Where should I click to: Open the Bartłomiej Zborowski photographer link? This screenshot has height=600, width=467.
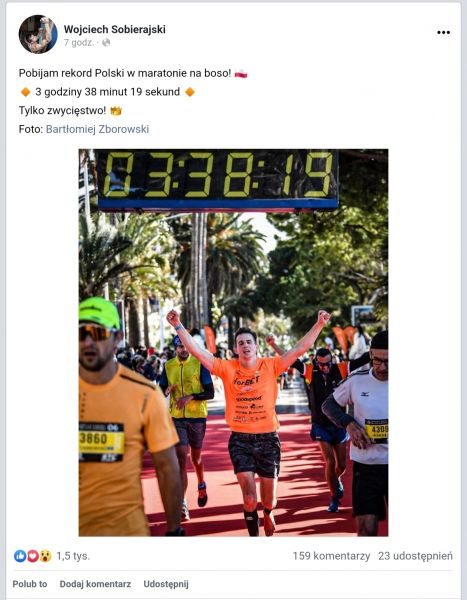pyautogui.click(x=97, y=129)
